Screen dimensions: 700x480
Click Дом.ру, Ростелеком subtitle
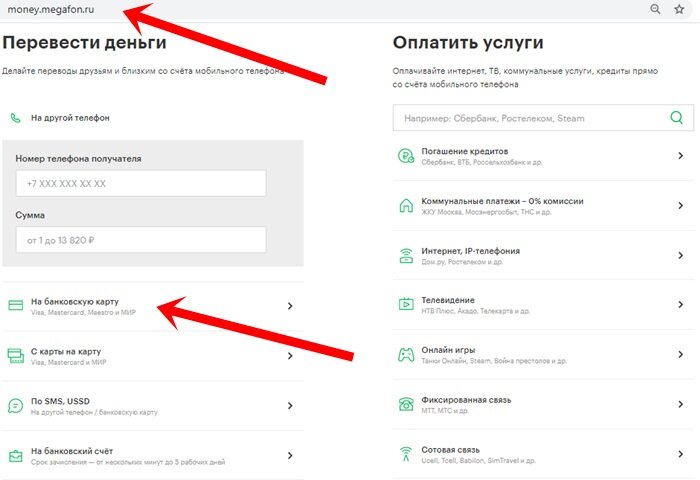click(462, 262)
